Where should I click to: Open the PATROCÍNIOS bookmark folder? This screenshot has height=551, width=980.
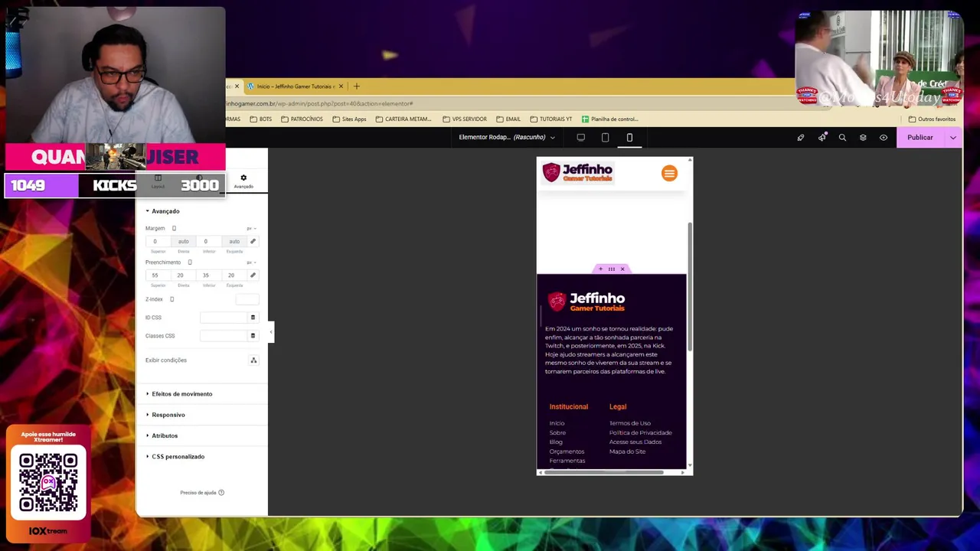pos(302,119)
